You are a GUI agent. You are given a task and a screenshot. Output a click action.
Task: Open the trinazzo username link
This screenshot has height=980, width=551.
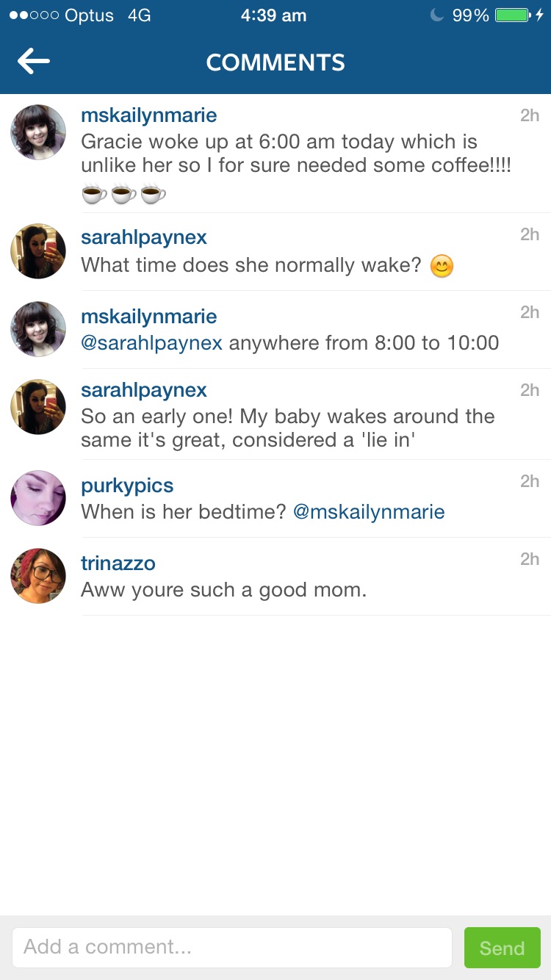[118, 563]
